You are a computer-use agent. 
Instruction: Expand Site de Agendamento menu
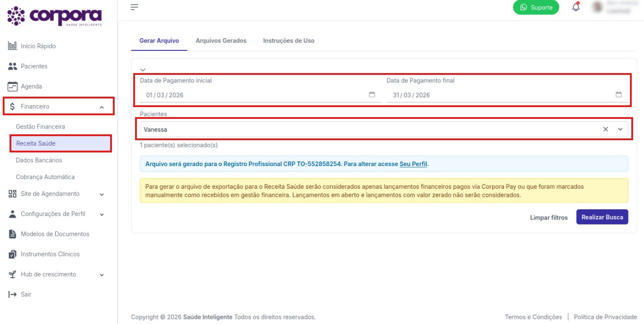pos(102,194)
